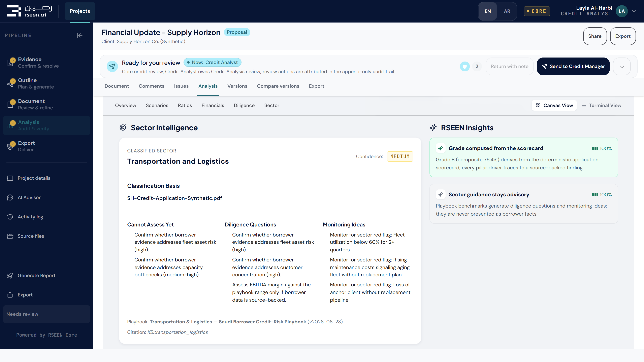Select the Financials sub-tab
This screenshot has width=644, height=362.
(x=213, y=105)
